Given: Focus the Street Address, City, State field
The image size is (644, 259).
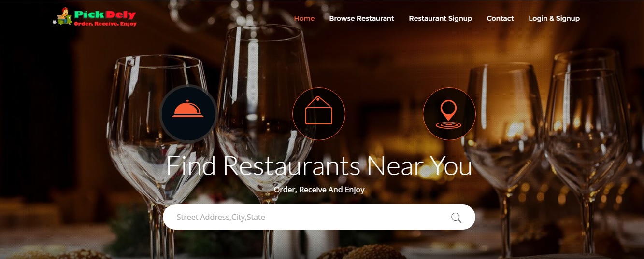Looking at the screenshot, I should coord(319,217).
